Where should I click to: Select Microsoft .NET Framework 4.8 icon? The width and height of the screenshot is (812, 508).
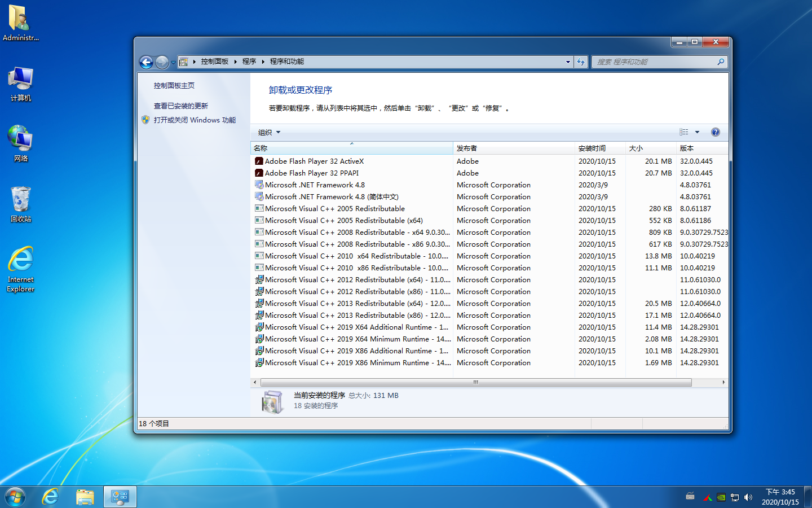pos(259,185)
